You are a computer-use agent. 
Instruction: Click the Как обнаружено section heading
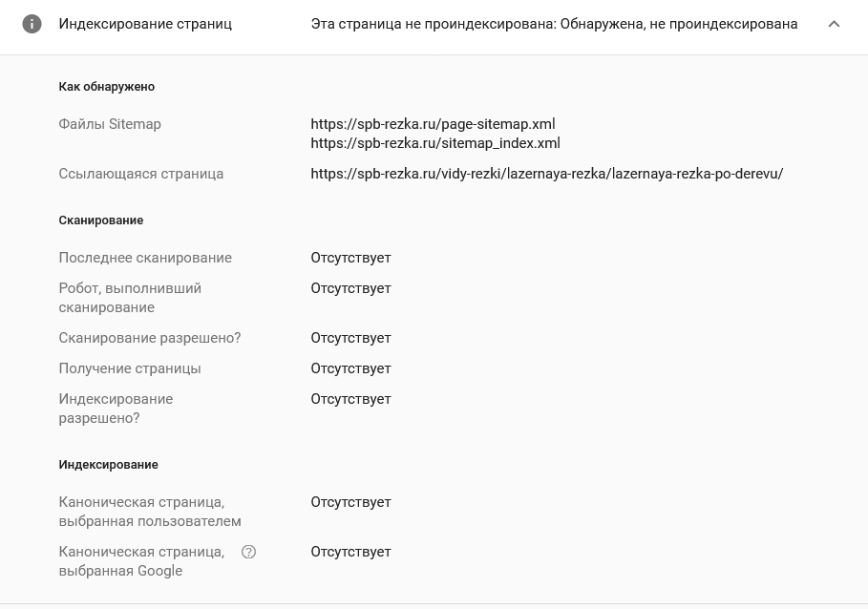pos(107,87)
